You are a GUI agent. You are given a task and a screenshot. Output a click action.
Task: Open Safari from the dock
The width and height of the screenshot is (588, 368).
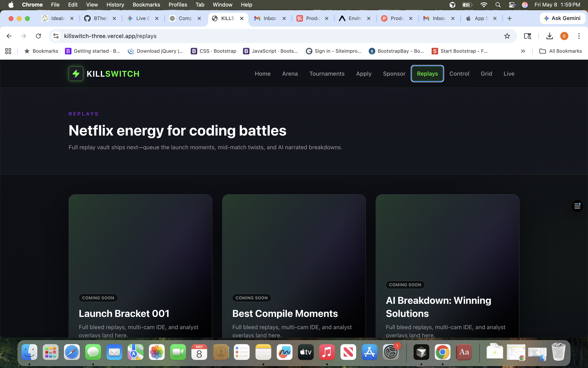pos(72,352)
